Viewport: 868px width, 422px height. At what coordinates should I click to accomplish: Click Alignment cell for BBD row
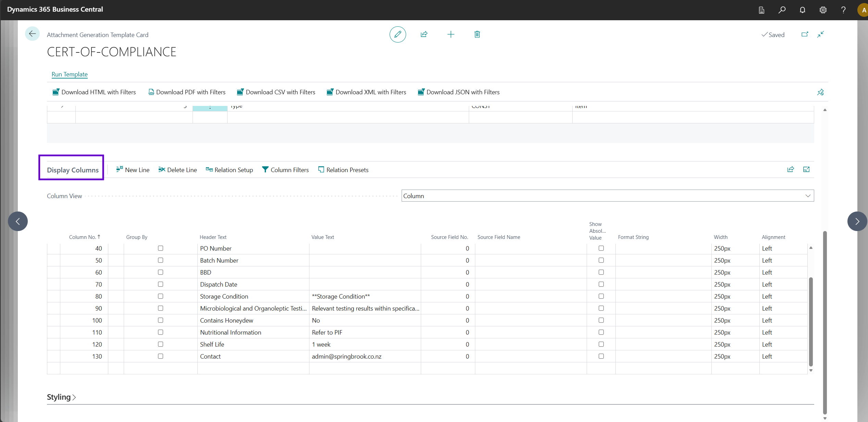pyautogui.click(x=783, y=272)
